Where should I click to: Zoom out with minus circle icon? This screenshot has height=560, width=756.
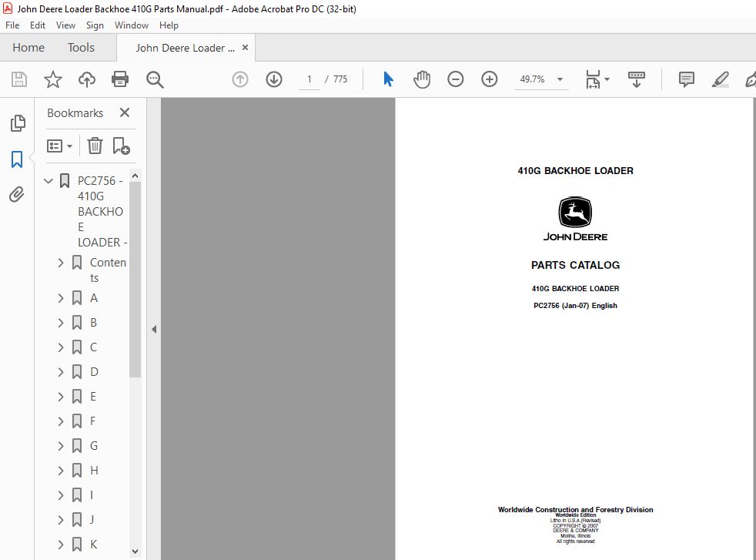tap(455, 79)
